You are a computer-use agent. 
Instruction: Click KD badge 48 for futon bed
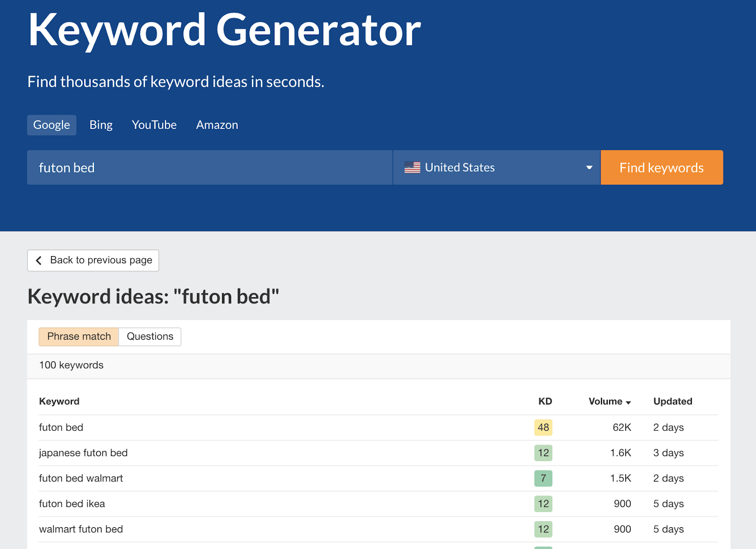point(543,428)
